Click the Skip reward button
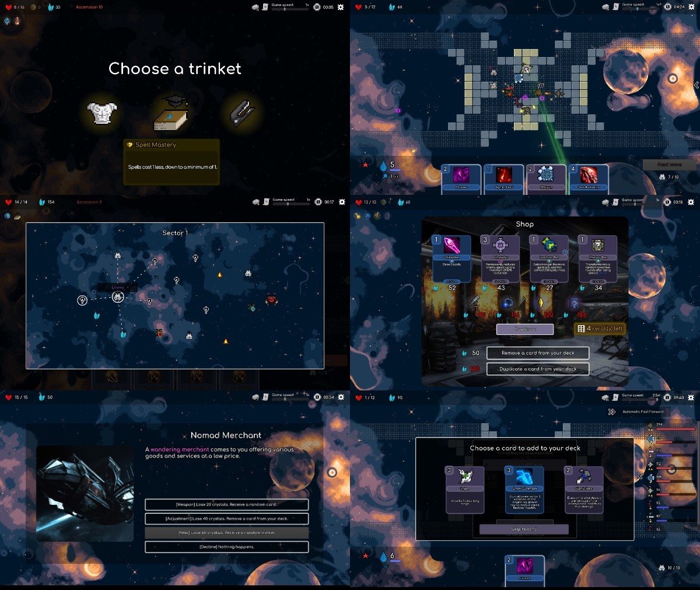700x590 pixels. pos(524,529)
